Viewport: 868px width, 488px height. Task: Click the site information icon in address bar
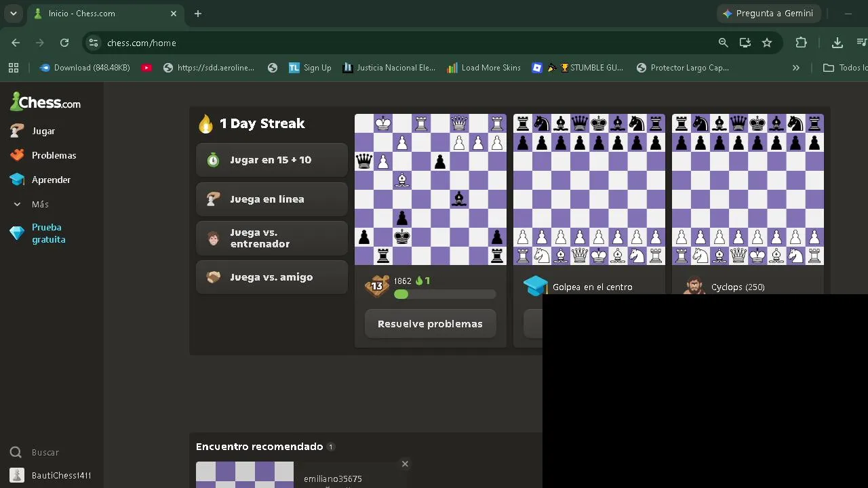tap(94, 43)
